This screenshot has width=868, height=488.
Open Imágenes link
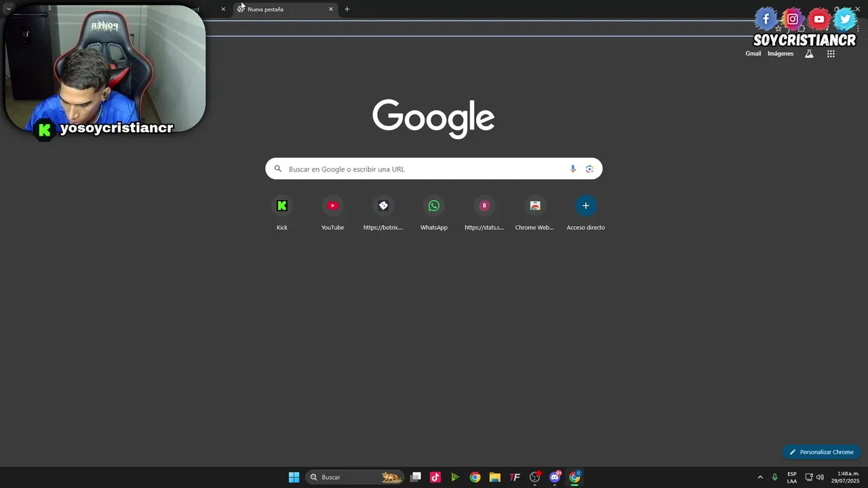pos(781,54)
